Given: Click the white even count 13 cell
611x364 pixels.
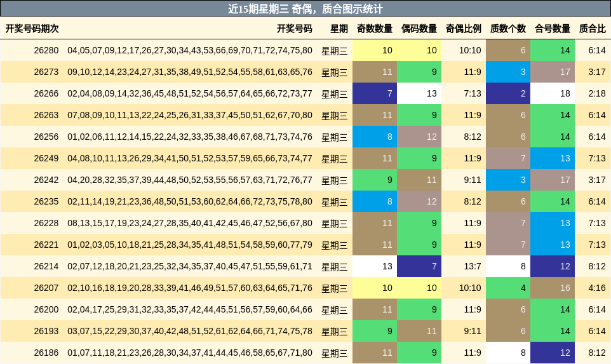Looking at the screenshot, I should coord(419,93).
